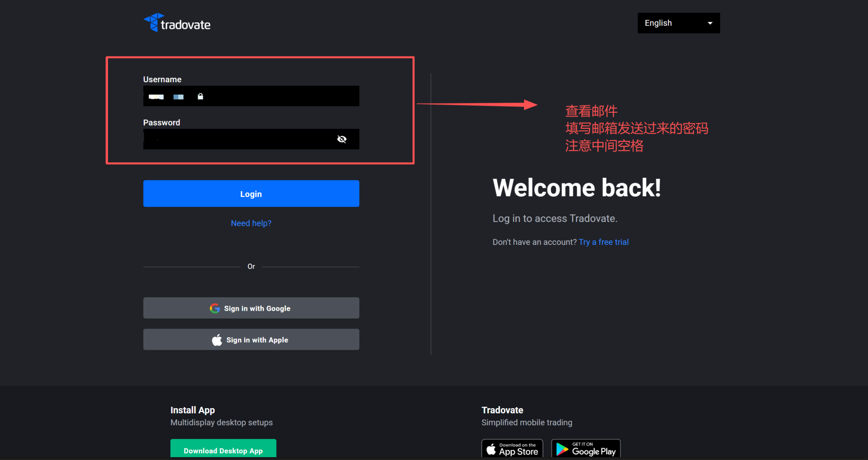Open the English language dropdown

pos(671,23)
